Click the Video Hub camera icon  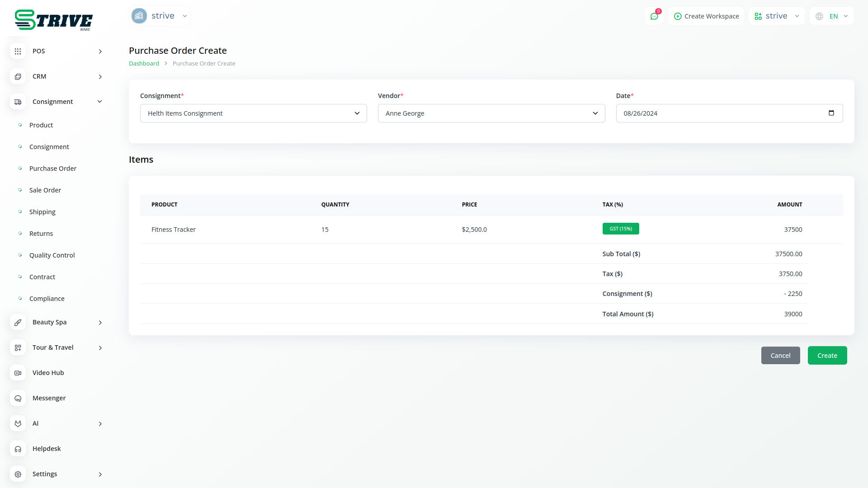point(18,373)
